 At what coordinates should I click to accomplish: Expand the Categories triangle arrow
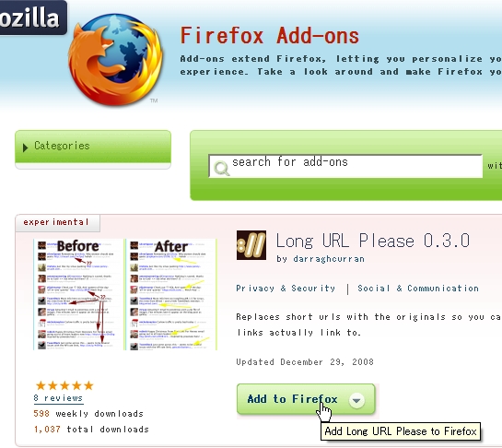pyautogui.click(x=25, y=147)
